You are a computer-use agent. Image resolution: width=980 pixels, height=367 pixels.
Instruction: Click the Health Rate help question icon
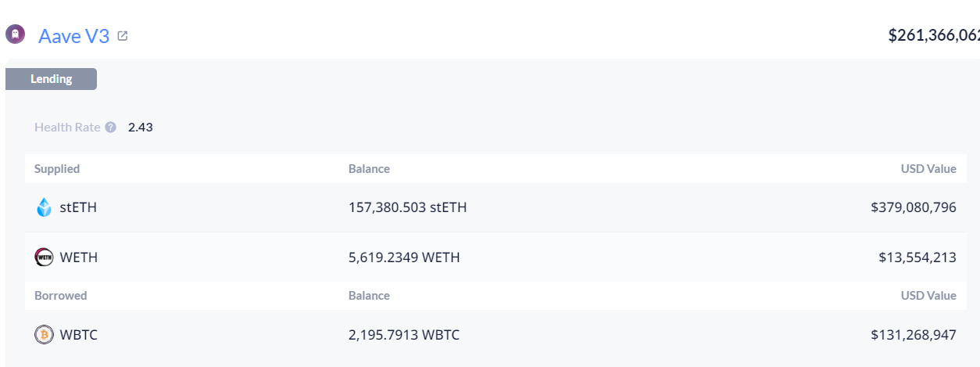pos(111,127)
